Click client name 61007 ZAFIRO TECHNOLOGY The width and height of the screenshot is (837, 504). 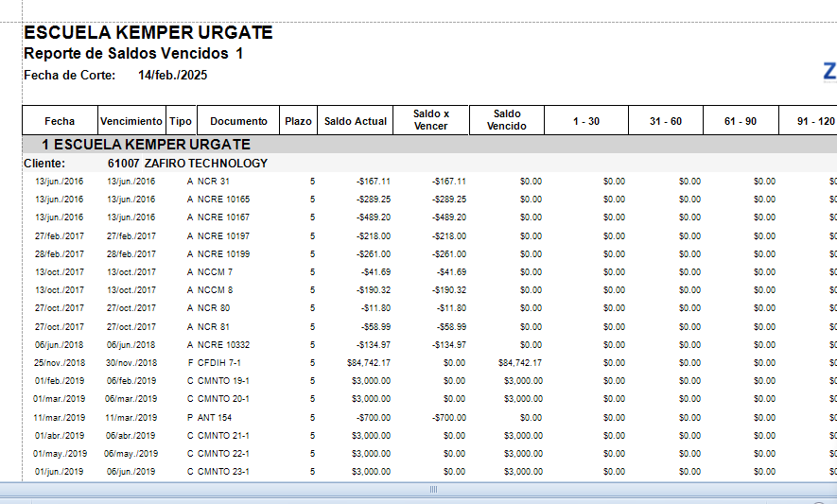click(187, 164)
